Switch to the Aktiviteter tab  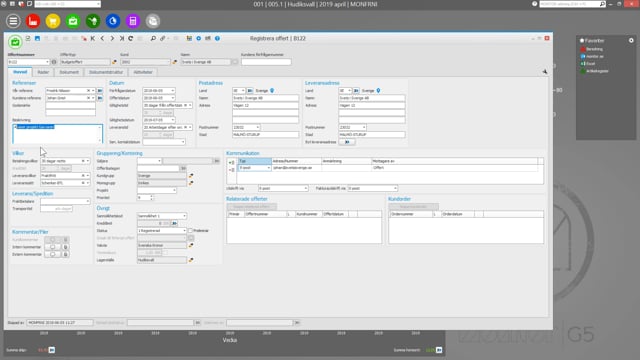(143, 72)
